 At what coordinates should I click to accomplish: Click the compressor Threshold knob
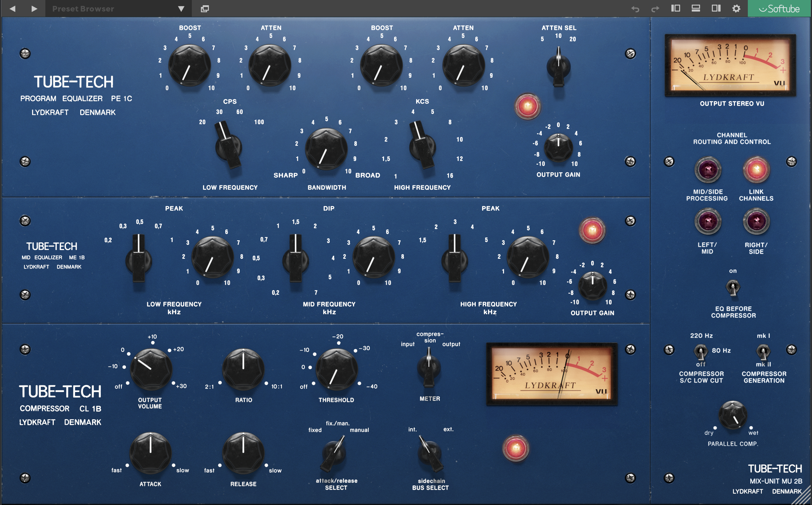pyautogui.click(x=337, y=369)
